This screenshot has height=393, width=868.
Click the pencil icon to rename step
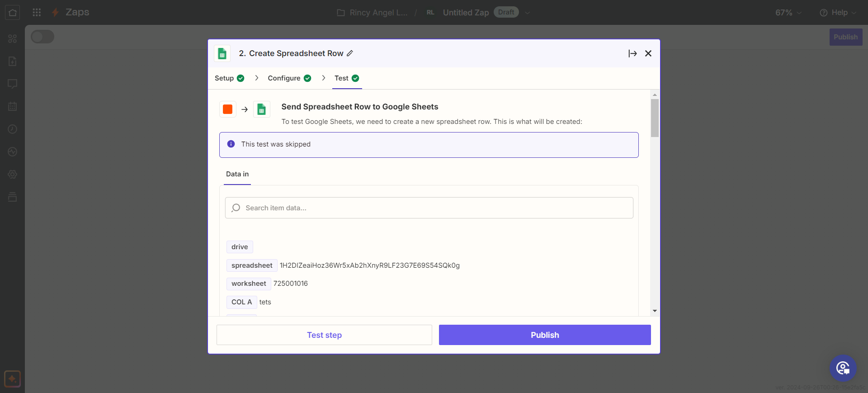tap(350, 53)
